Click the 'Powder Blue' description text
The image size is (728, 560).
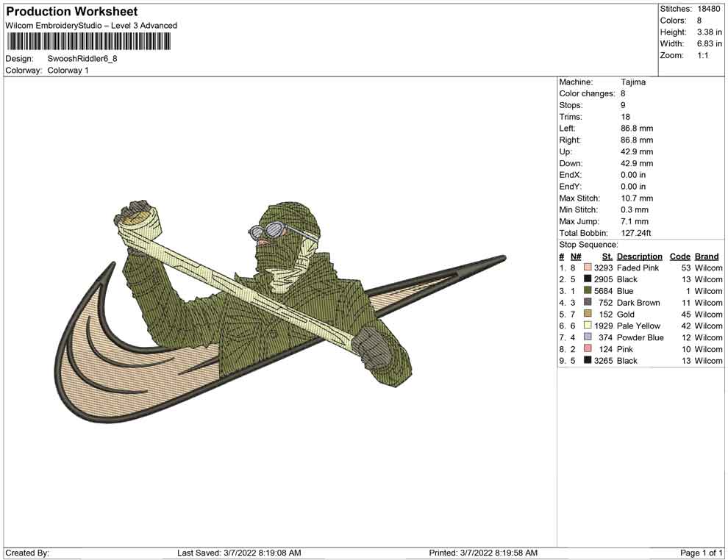click(x=640, y=337)
